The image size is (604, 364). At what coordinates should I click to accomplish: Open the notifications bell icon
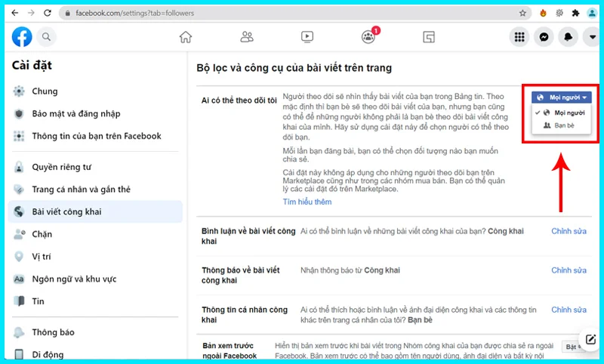569,37
